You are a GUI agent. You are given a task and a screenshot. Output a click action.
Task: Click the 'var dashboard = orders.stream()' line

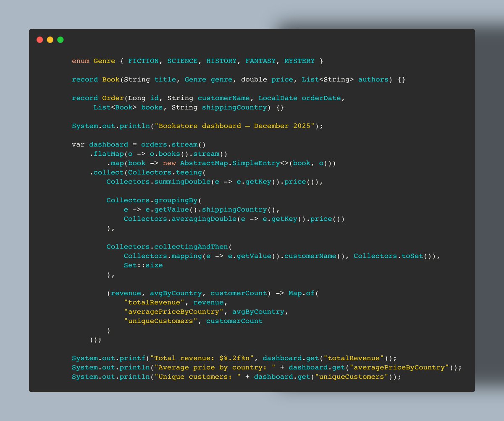(x=139, y=145)
